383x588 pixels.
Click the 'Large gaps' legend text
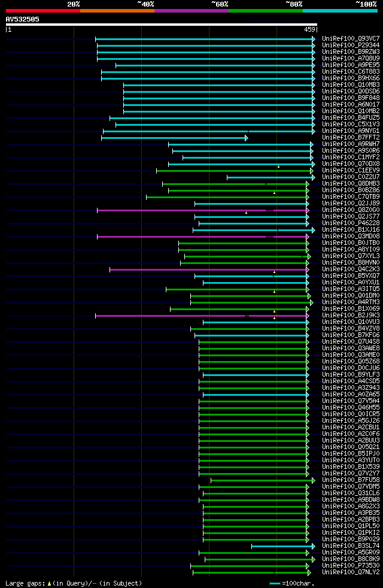tap(26, 583)
